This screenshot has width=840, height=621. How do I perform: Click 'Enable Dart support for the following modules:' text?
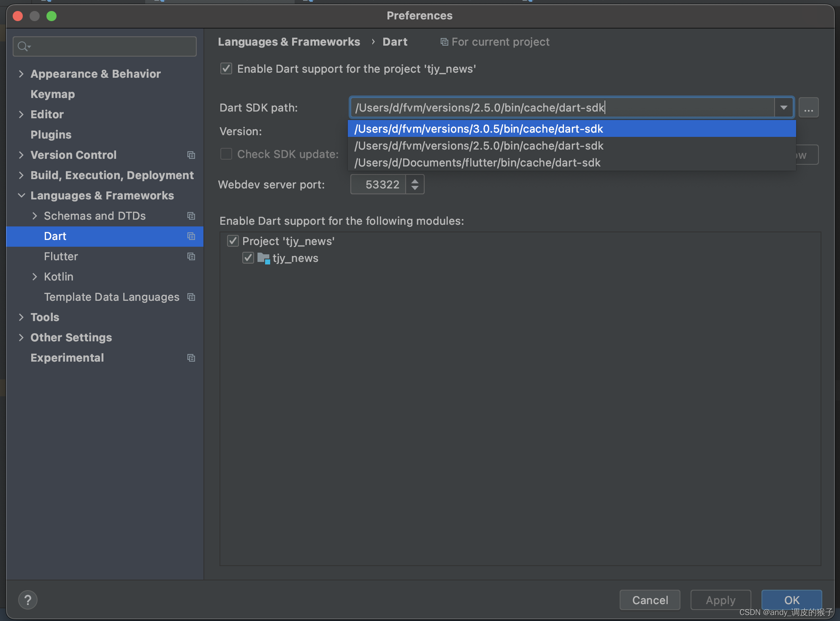[x=341, y=221]
